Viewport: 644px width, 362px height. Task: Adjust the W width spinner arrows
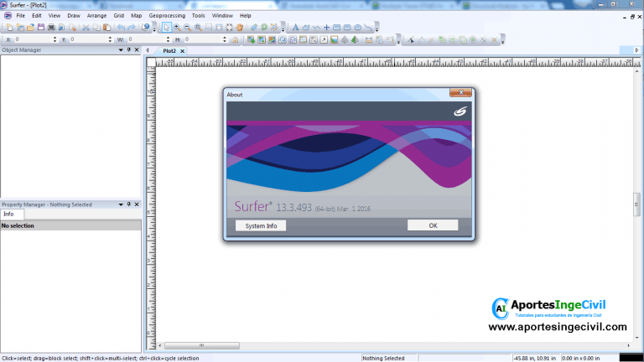pos(168,39)
